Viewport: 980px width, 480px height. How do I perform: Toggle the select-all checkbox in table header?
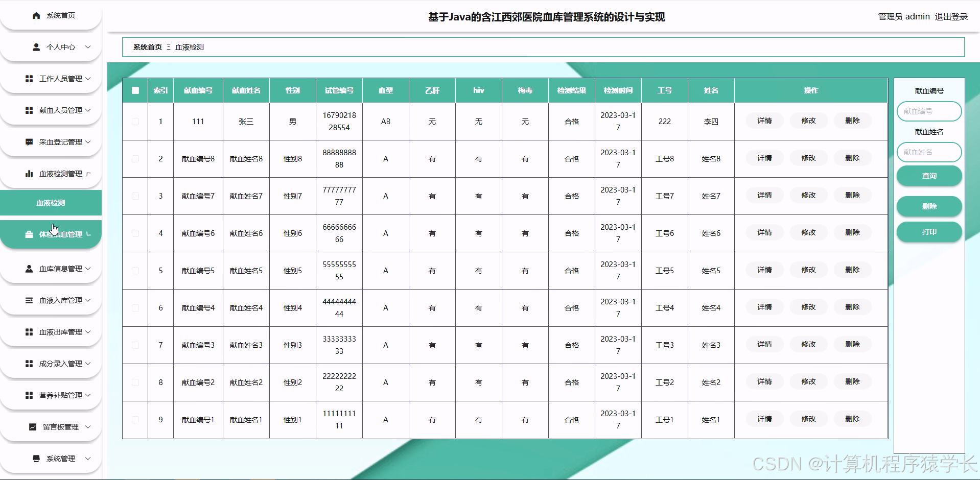(x=135, y=90)
